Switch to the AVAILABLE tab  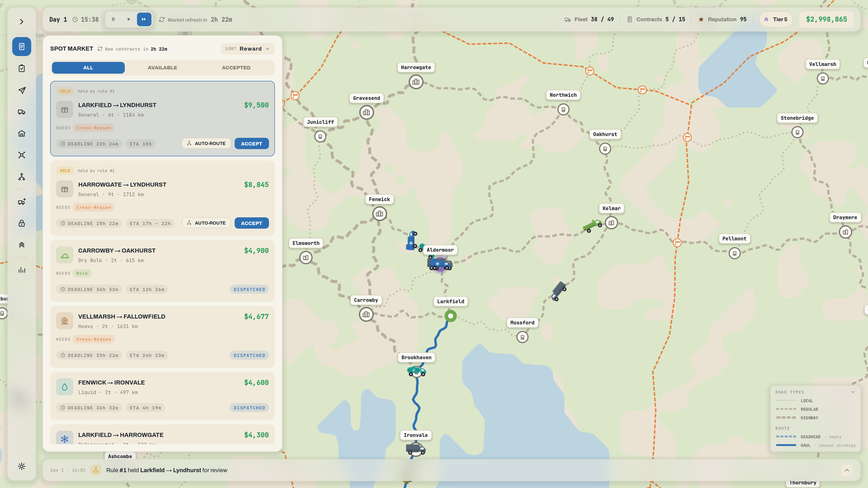click(163, 68)
